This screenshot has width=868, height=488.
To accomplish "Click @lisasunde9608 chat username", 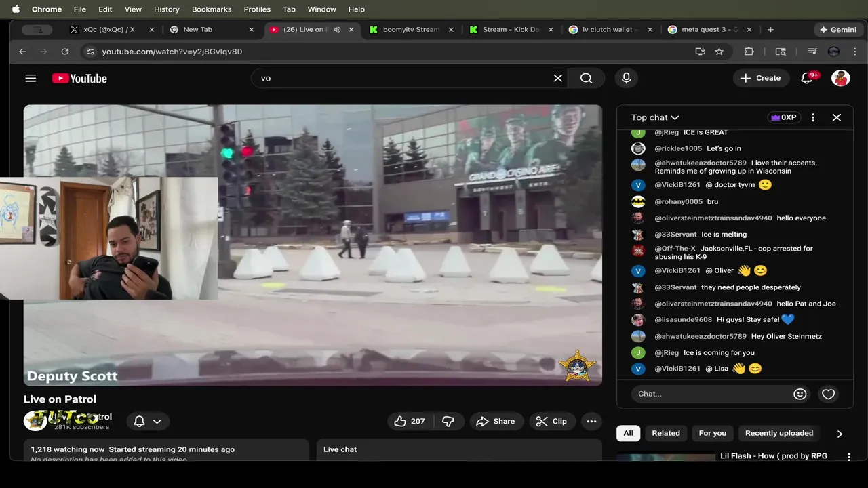I will click(683, 319).
